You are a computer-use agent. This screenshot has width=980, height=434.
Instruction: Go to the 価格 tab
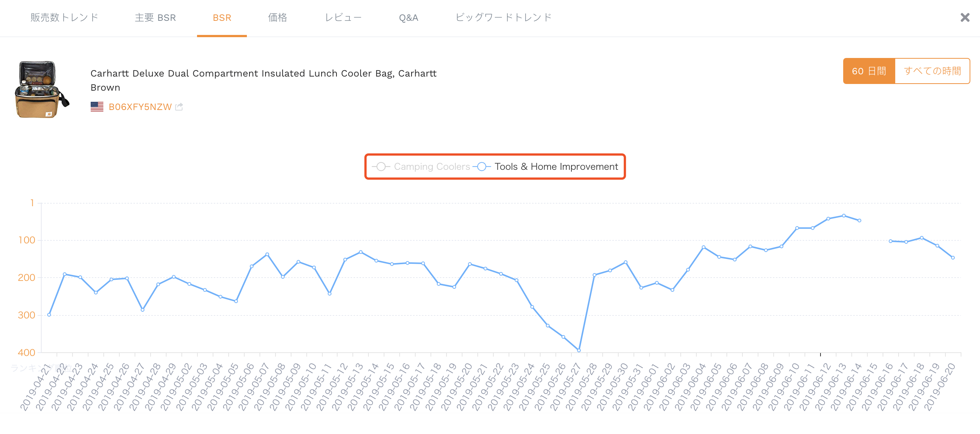tap(277, 17)
